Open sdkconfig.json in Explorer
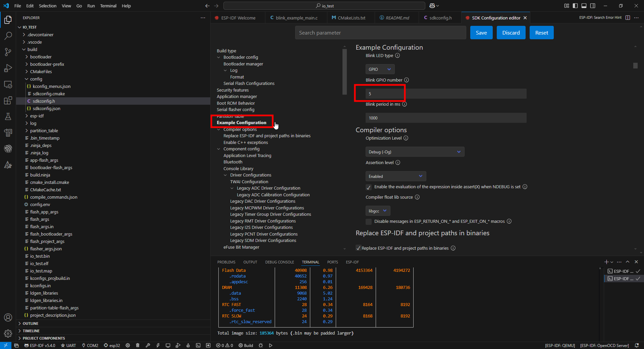Image resolution: width=644 pixels, height=349 pixels. [46, 108]
